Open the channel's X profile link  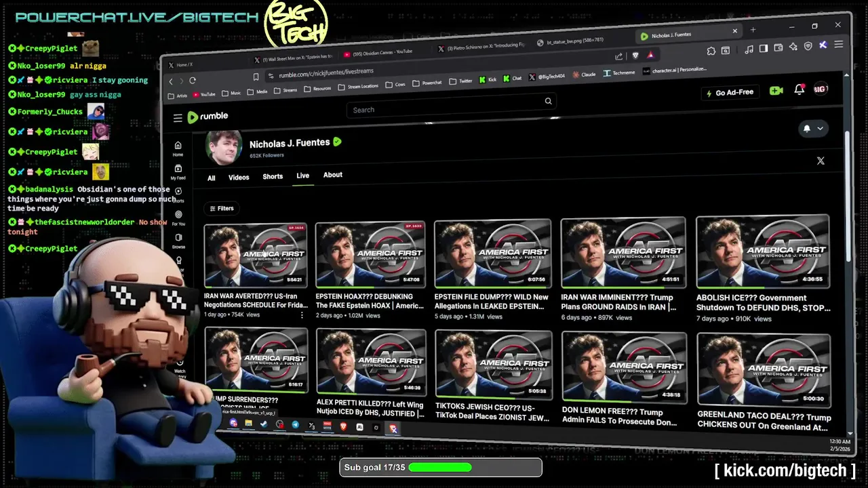[x=821, y=161]
